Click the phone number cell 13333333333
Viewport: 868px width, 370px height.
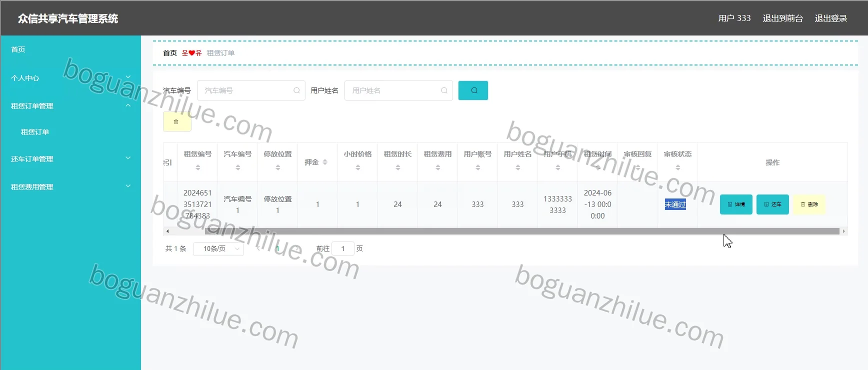[557, 204]
